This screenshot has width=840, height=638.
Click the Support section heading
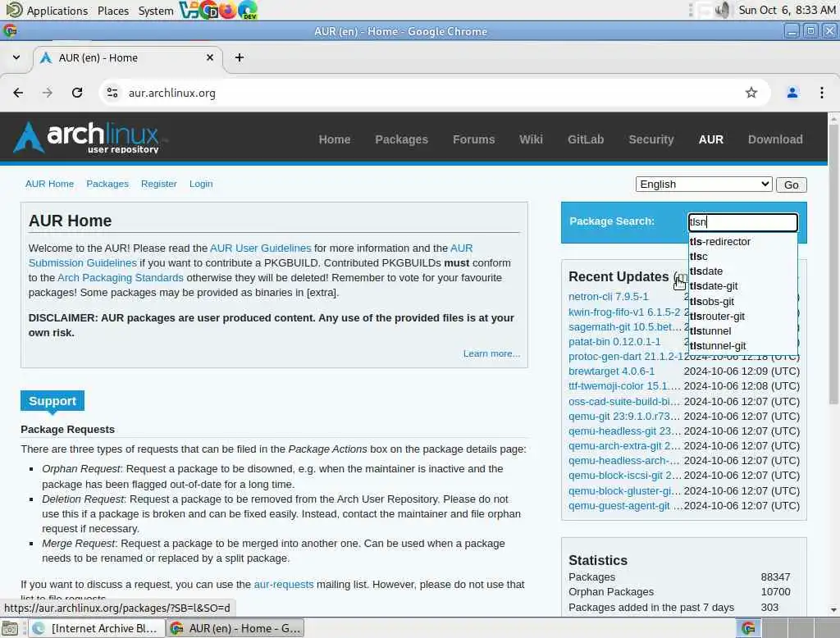click(52, 401)
